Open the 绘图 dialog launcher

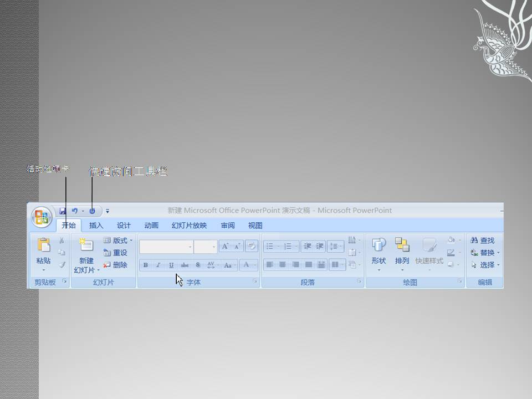click(x=460, y=282)
